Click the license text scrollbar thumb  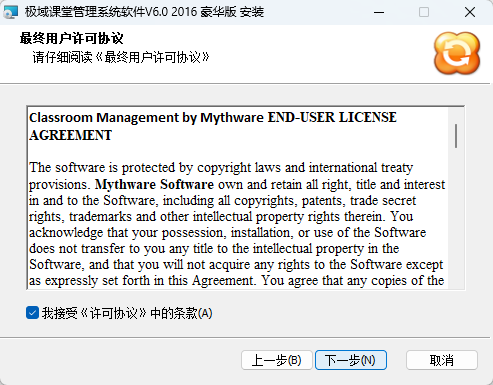[456, 136]
